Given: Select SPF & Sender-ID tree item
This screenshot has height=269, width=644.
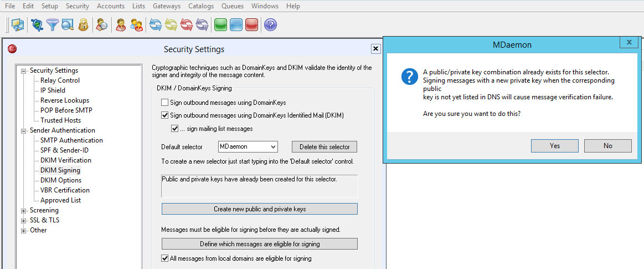Looking at the screenshot, I should [64, 150].
